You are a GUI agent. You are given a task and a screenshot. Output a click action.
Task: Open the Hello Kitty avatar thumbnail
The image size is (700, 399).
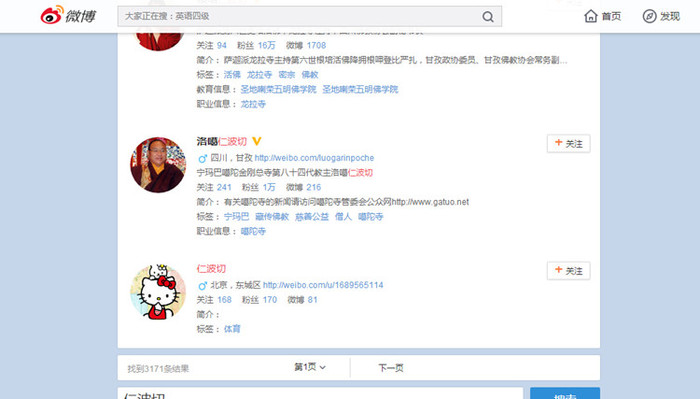pos(158,292)
